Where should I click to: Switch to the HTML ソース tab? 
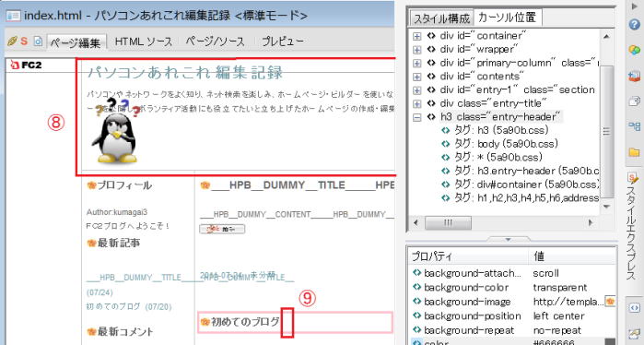[144, 42]
